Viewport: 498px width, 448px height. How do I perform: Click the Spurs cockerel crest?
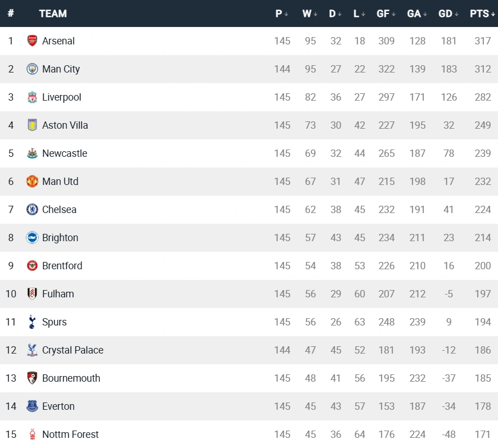tap(32, 322)
